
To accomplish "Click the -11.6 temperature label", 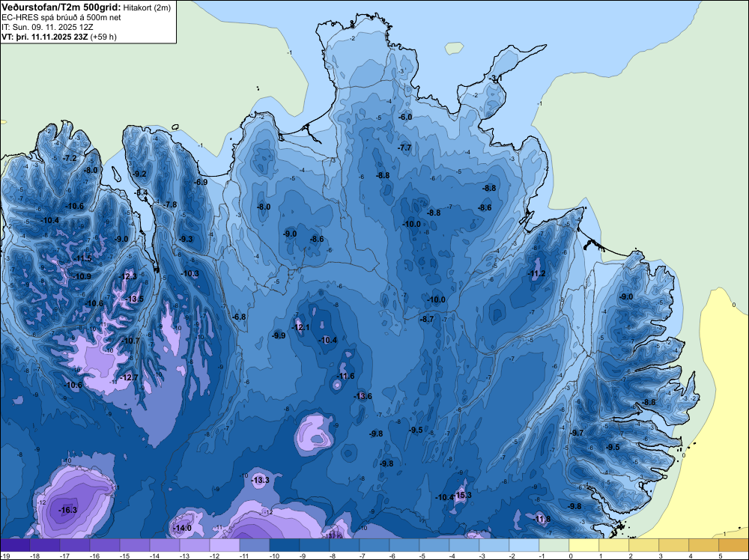I will pyautogui.click(x=345, y=376).
